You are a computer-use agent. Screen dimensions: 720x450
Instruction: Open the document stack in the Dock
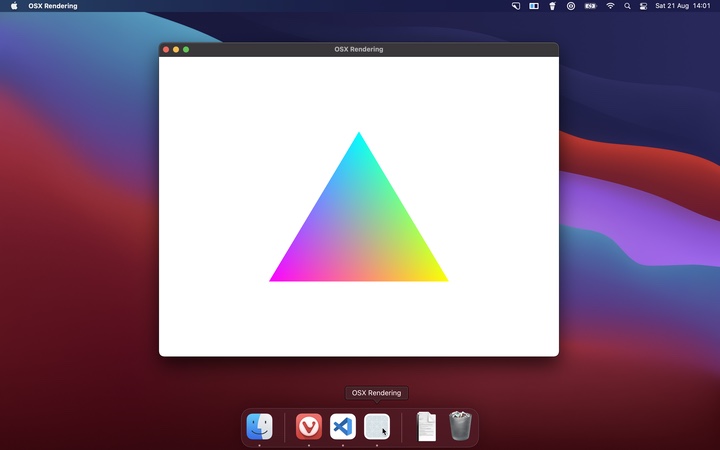426,427
